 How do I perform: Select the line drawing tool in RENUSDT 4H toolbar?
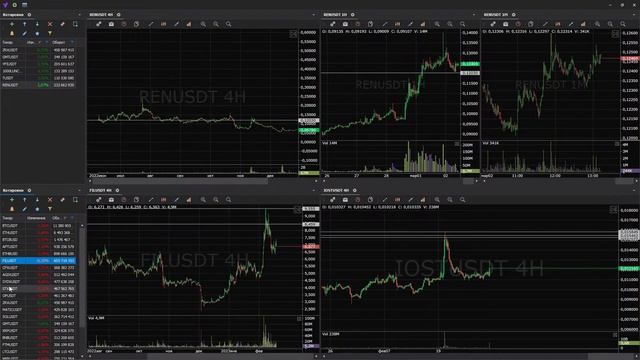151,24
